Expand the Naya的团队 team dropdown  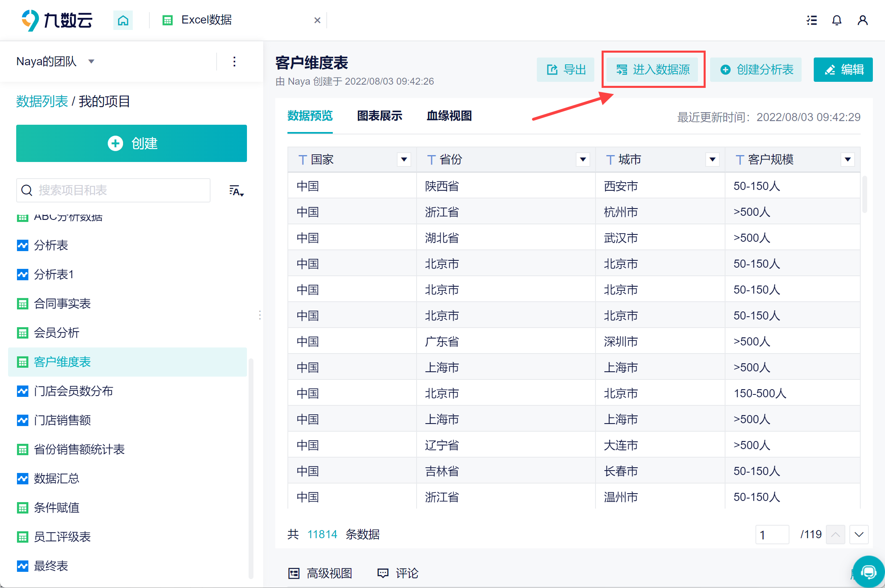[x=91, y=62]
